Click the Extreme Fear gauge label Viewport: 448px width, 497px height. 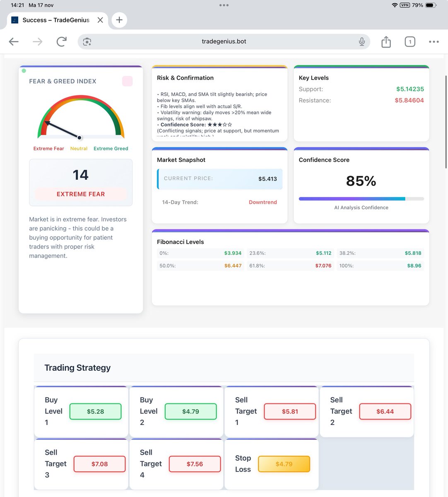point(49,149)
